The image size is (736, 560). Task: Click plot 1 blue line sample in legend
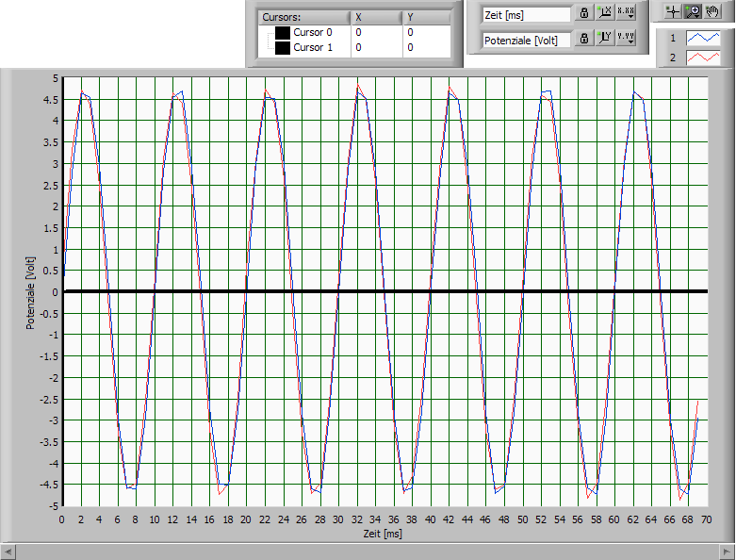[x=703, y=38]
